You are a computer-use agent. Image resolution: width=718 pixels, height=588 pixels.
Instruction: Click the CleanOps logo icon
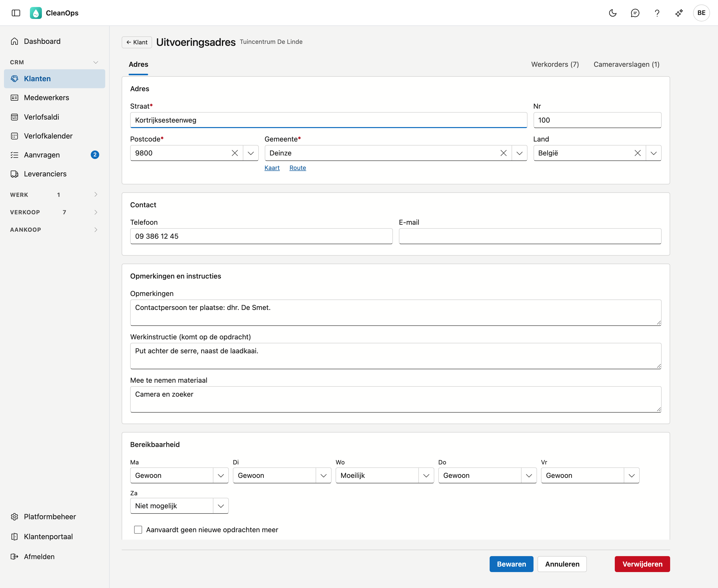(x=36, y=13)
